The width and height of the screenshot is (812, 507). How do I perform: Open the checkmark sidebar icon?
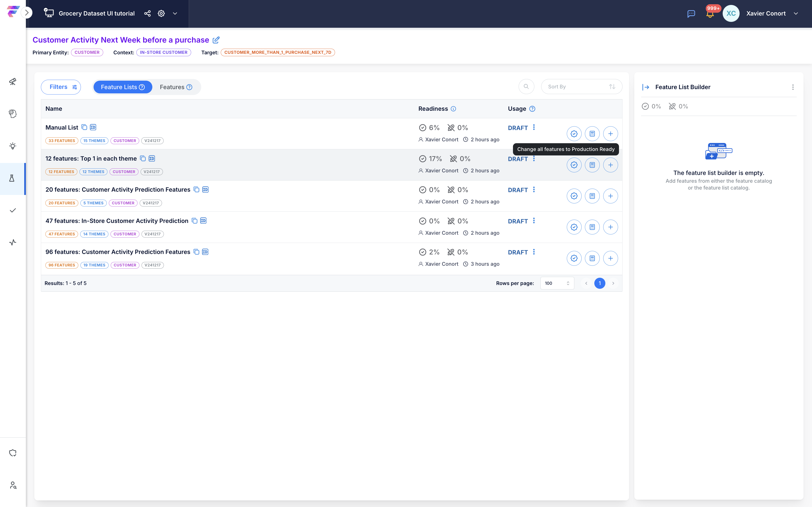coord(13,210)
